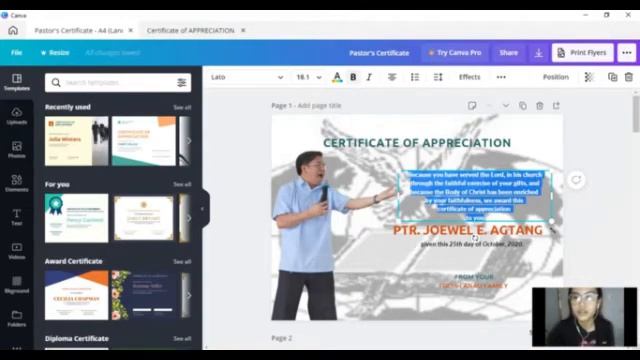Image resolution: width=640 pixels, height=360 pixels.
Task: Toggle italic formatting on selected text
Action: [369, 77]
